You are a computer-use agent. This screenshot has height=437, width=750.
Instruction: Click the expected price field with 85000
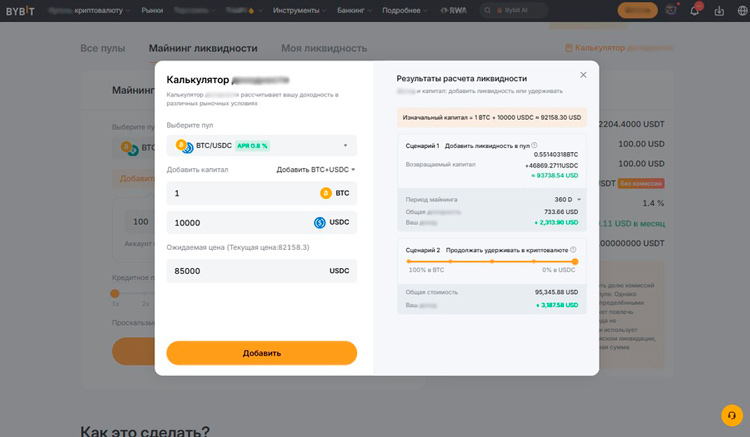[262, 271]
